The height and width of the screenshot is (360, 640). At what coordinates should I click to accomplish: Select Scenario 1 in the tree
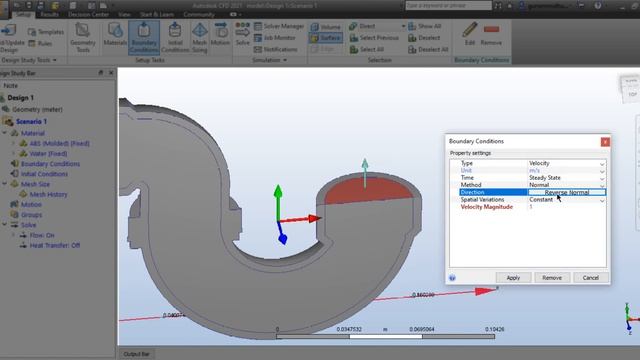point(31,122)
